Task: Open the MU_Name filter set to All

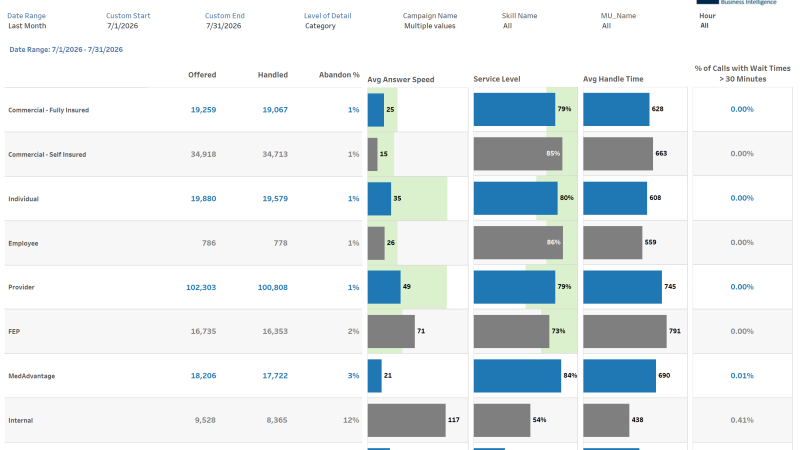Action: pos(606,26)
